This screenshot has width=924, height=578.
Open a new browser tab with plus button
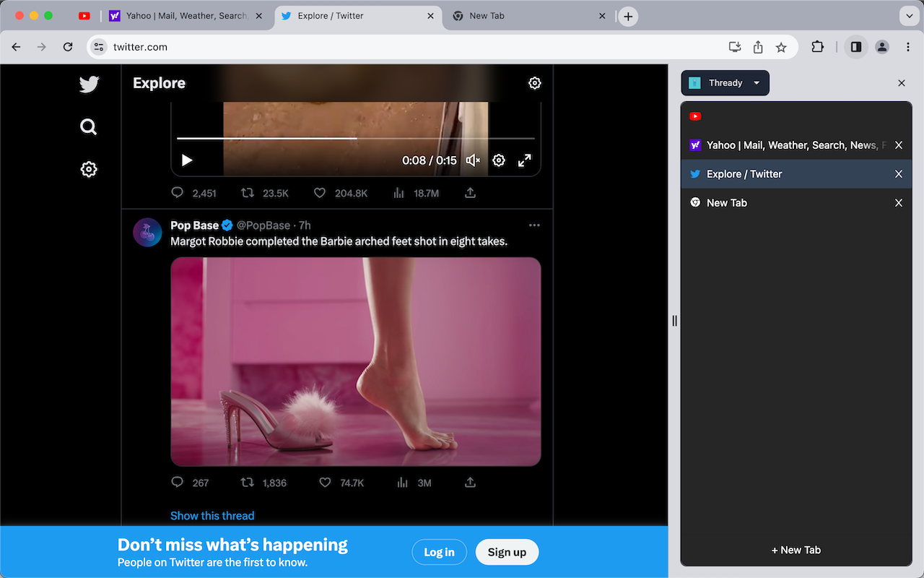pos(628,16)
